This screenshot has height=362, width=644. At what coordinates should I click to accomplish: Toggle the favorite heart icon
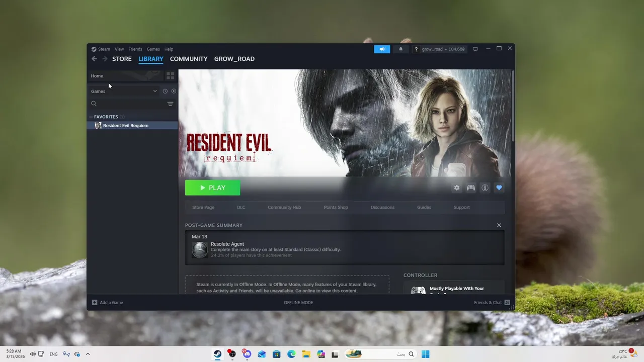[499, 188]
